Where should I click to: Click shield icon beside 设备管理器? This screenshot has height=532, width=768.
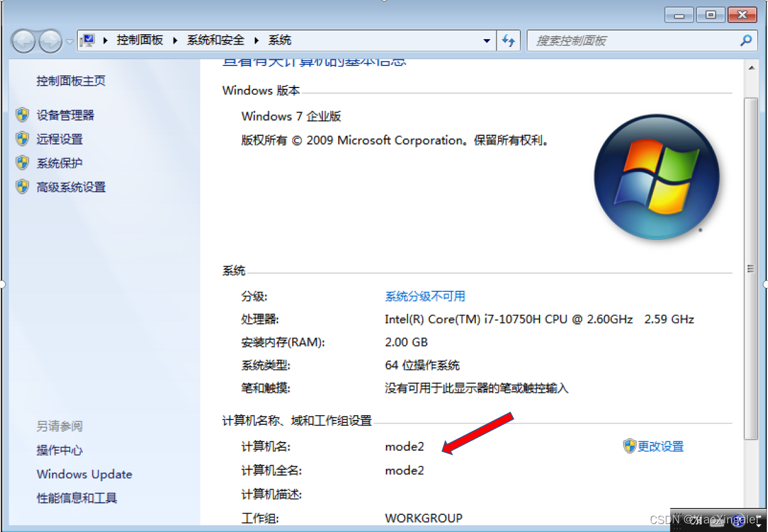point(23,114)
